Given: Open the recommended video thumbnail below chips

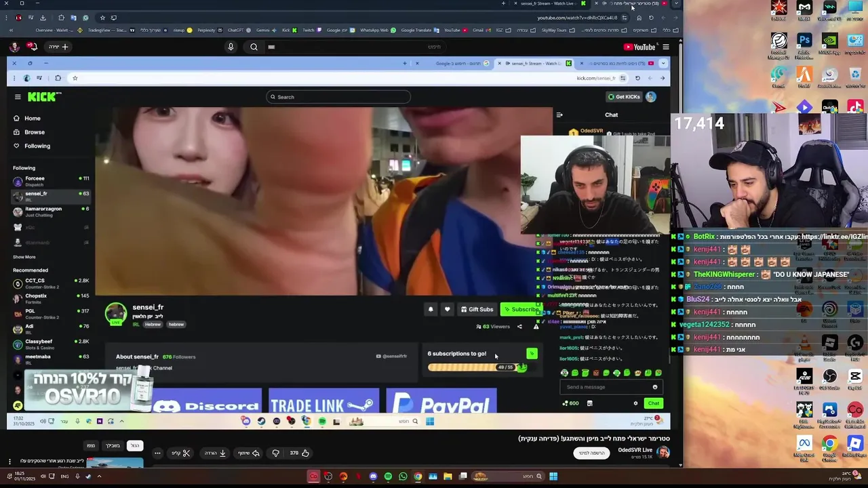Looking at the screenshot, I should pyautogui.click(x=115, y=464).
